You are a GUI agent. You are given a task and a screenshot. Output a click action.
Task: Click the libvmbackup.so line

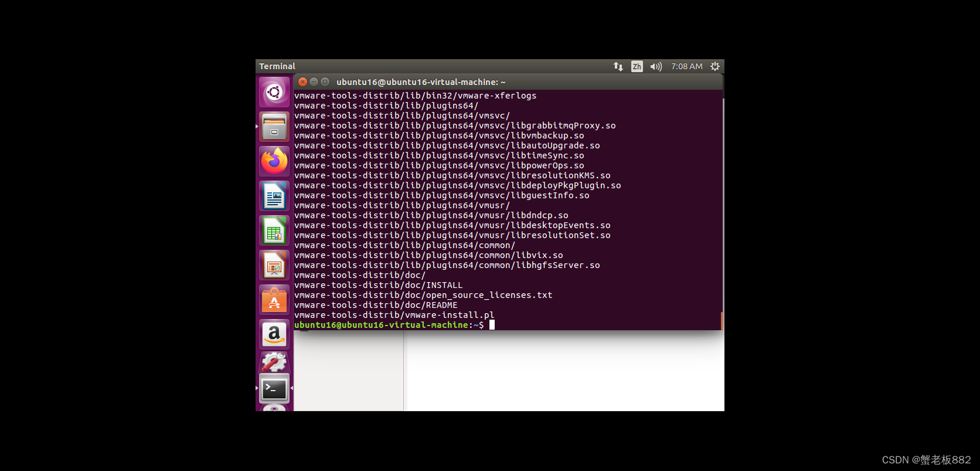[x=439, y=135]
